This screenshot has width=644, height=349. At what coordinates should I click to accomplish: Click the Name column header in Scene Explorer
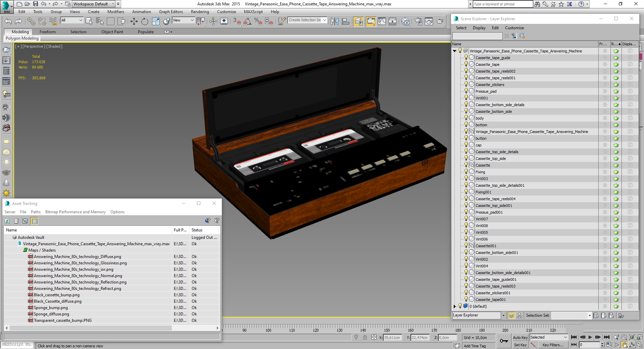pyautogui.click(x=525, y=44)
